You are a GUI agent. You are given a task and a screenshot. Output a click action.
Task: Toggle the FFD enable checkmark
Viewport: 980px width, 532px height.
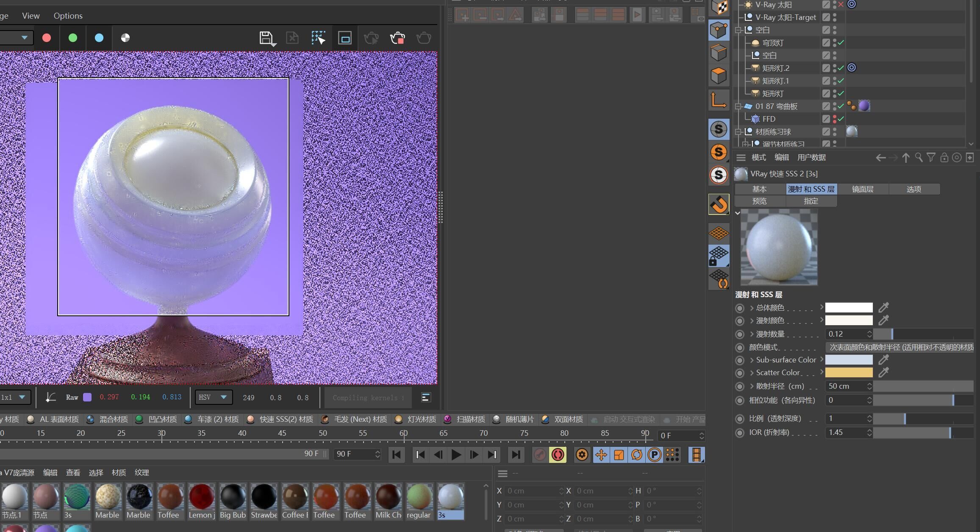[x=841, y=119]
